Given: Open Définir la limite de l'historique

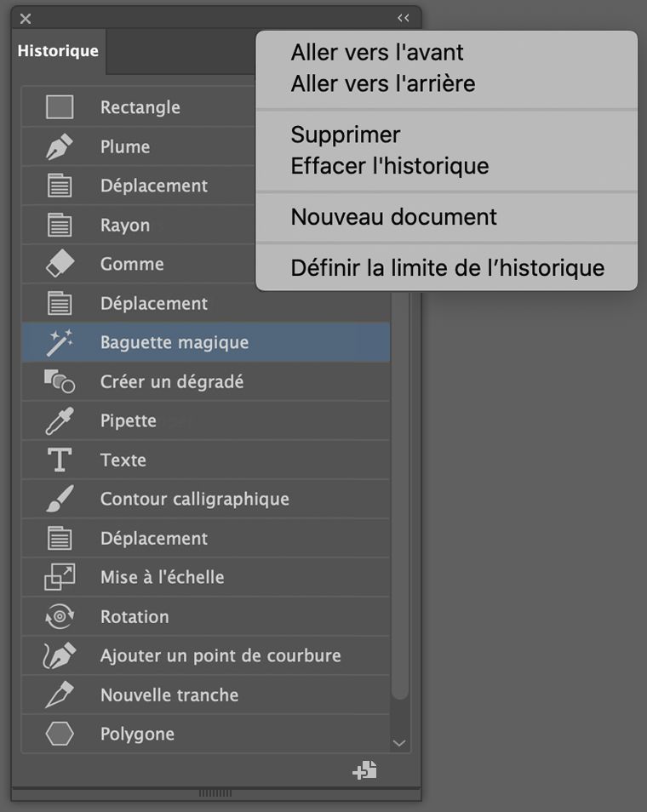Looking at the screenshot, I should click(446, 268).
